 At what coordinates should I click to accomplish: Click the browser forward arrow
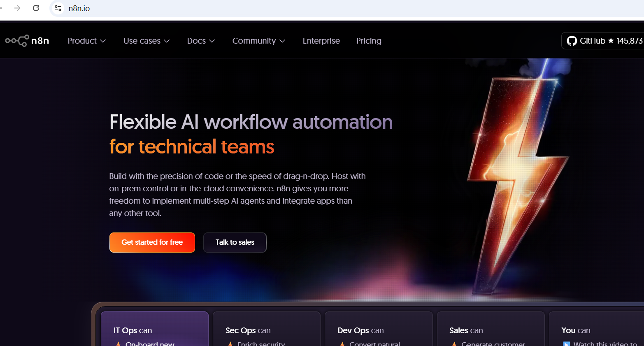[x=17, y=8]
